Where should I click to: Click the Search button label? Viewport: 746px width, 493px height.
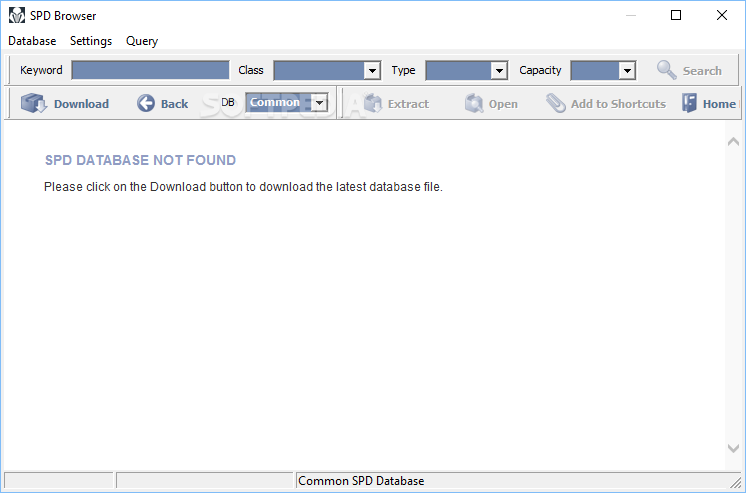(702, 71)
